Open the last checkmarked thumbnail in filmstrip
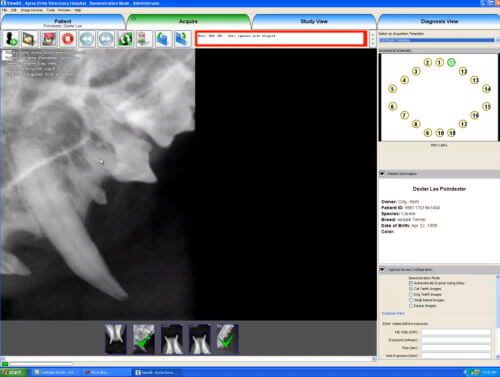 227,339
